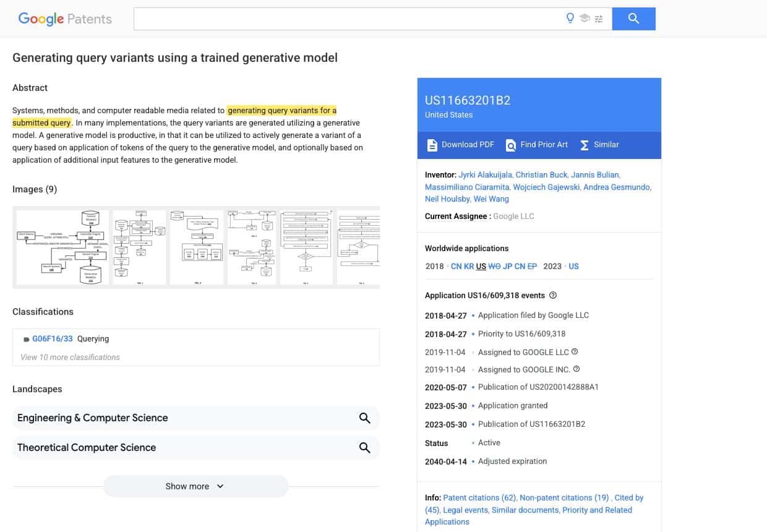Viewport: 767px width, 532px height.
Task: Expand View 10 more classifications
Action: [x=70, y=357]
